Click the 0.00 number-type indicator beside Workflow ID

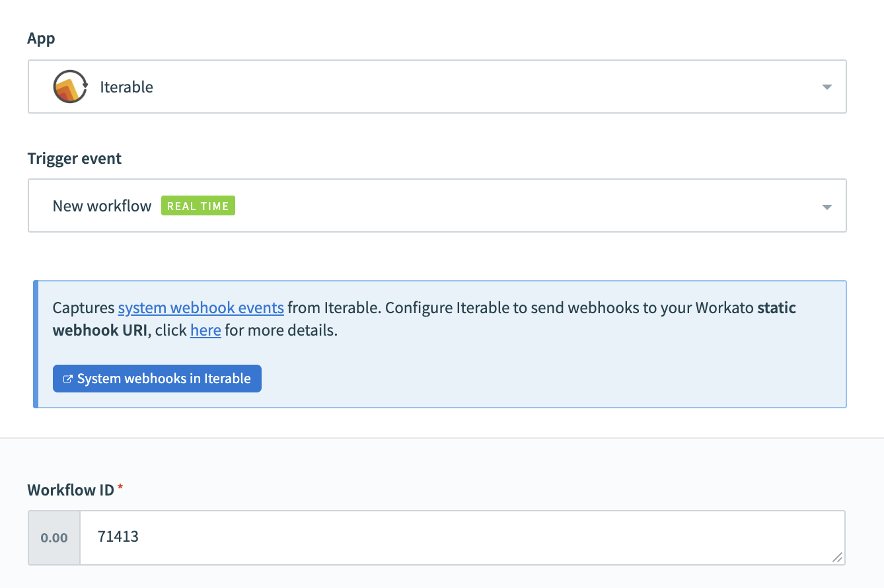pos(53,537)
